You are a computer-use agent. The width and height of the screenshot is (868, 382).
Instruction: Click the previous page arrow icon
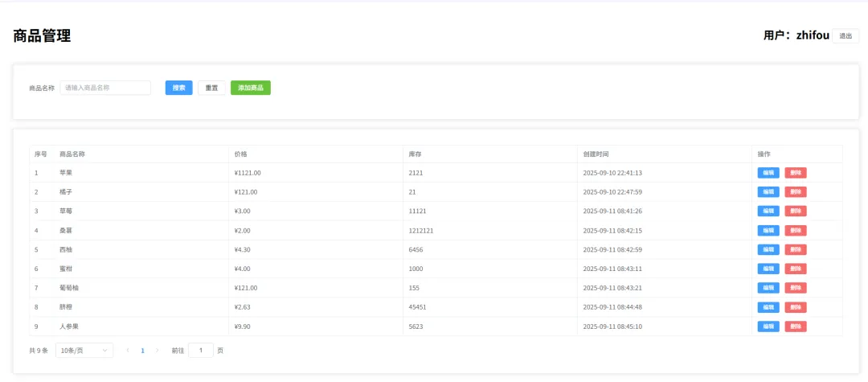[x=127, y=351]
